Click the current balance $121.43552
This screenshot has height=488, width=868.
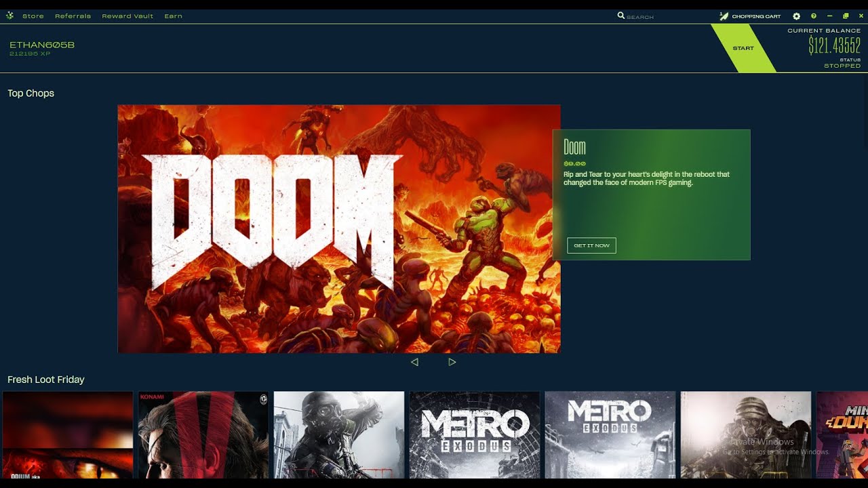pyautogui.click(x=835, y=45)
